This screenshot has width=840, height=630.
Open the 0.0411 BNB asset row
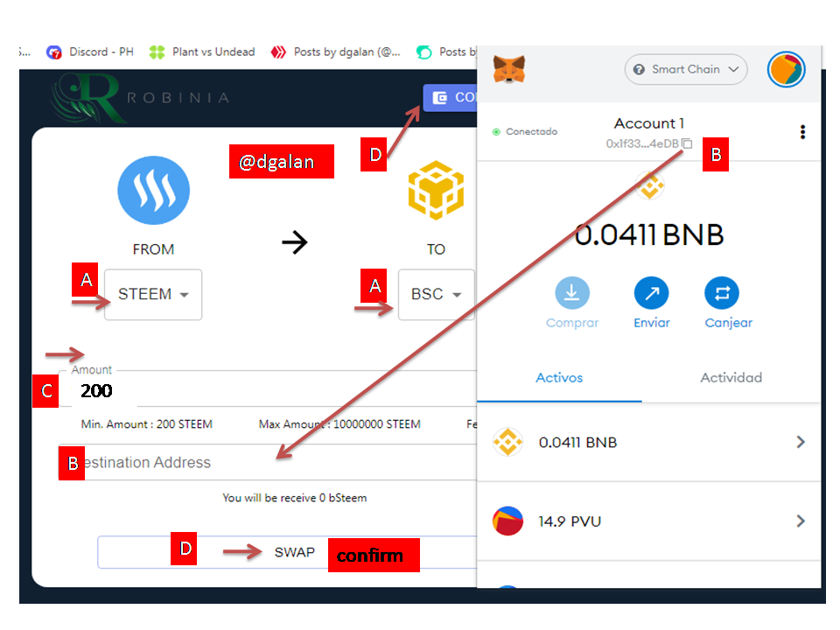[648, 443]
